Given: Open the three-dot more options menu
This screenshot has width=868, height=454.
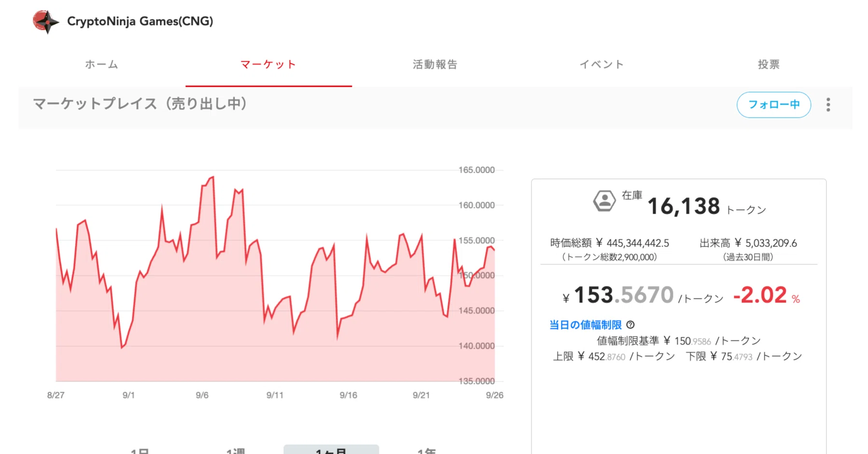Looking at the screenshot, I should pyautogui.click(x=828, y=105).
